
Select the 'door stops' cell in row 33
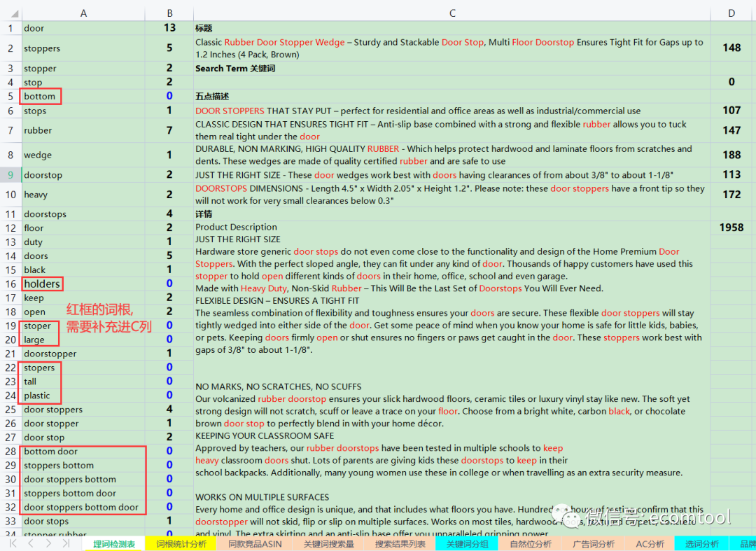point(83,522)
